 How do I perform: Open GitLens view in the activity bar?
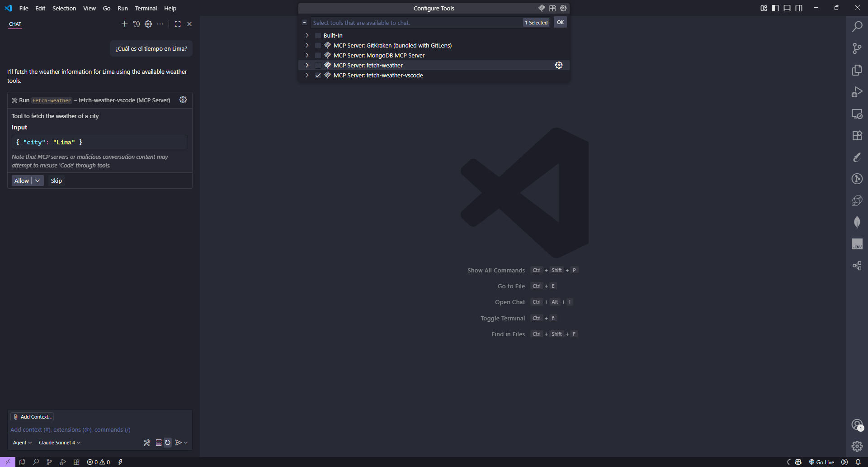857,179
